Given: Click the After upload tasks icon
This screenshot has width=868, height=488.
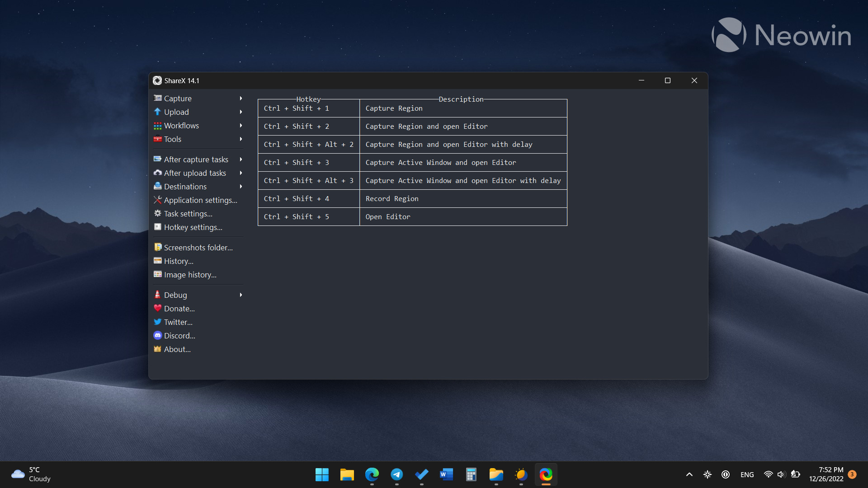Looking at the screenshot, I should coord(157,173).
